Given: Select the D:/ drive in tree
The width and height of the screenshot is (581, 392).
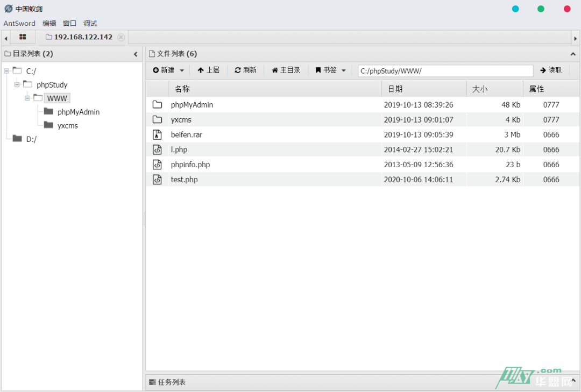Looking at the screenshot, I should (31, 139).
